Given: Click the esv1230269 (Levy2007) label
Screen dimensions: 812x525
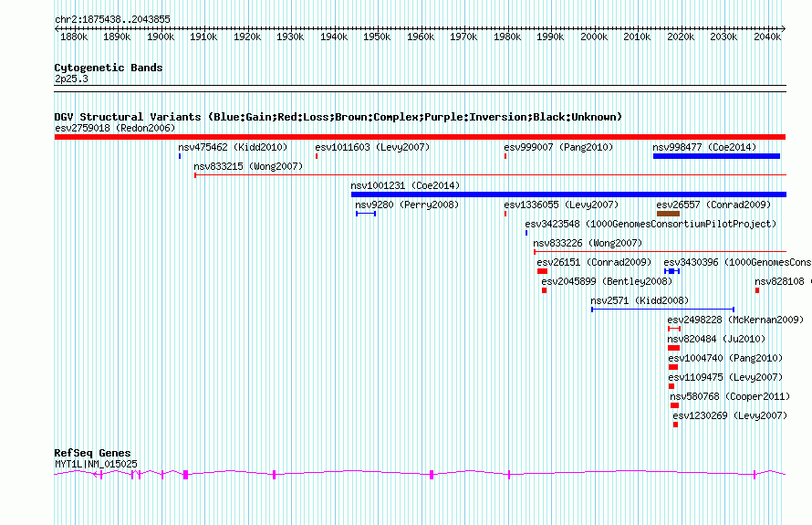Looking at the screenshot, I should coord(730,415).
